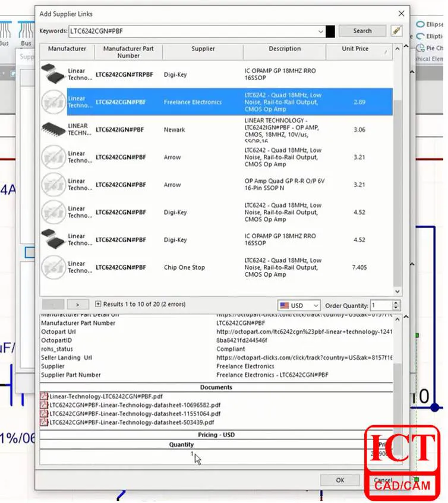This screenshot has width=448, height=503.
Task: Click PDF icon of Linear-Technology-LTC6242CGN#PBF.pdf
Action: pos(44,396)
